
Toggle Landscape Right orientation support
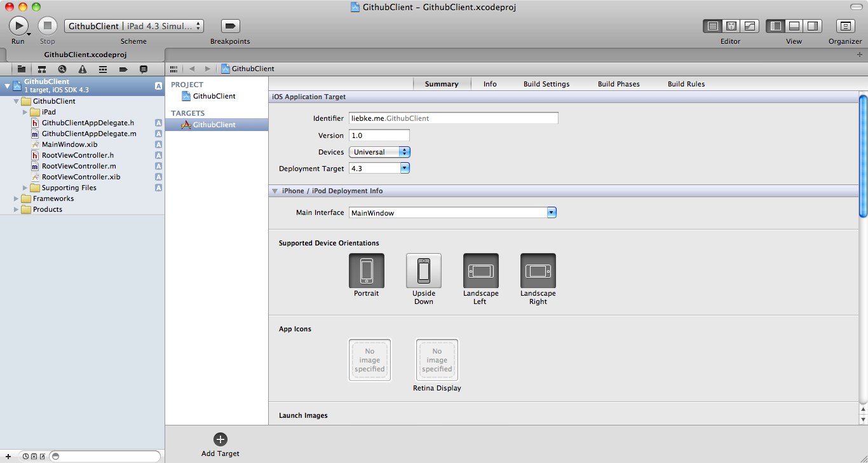tap(538, 271)
